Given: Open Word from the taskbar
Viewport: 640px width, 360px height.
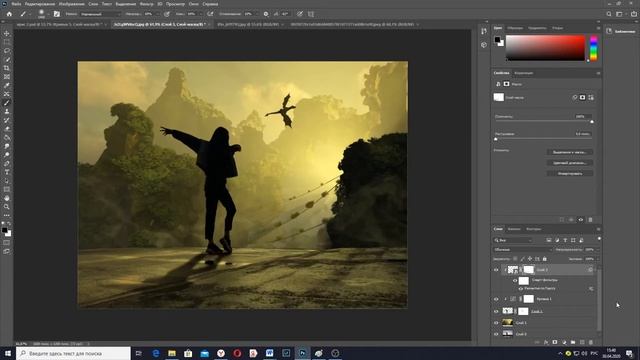Looking at the screenshot, I should pyautogui.click(x=269, y=353).
